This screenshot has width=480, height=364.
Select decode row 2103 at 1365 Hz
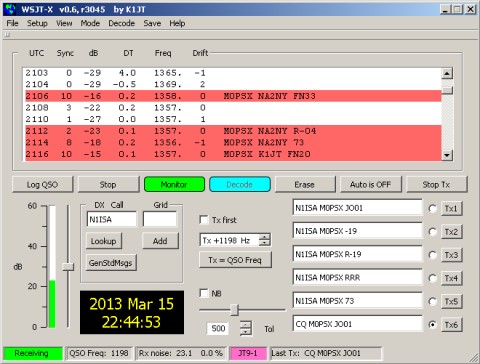[233, 73]
